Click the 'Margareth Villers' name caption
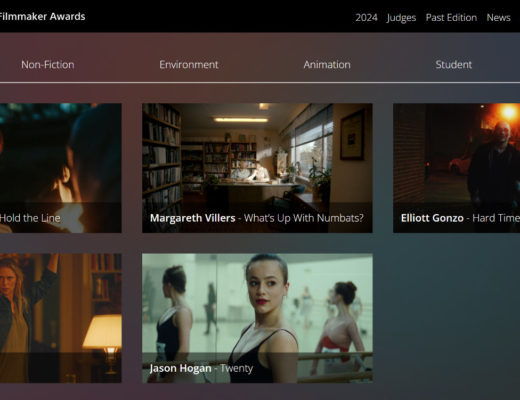Viewport: 520px width, 400px height. (193, 218)
